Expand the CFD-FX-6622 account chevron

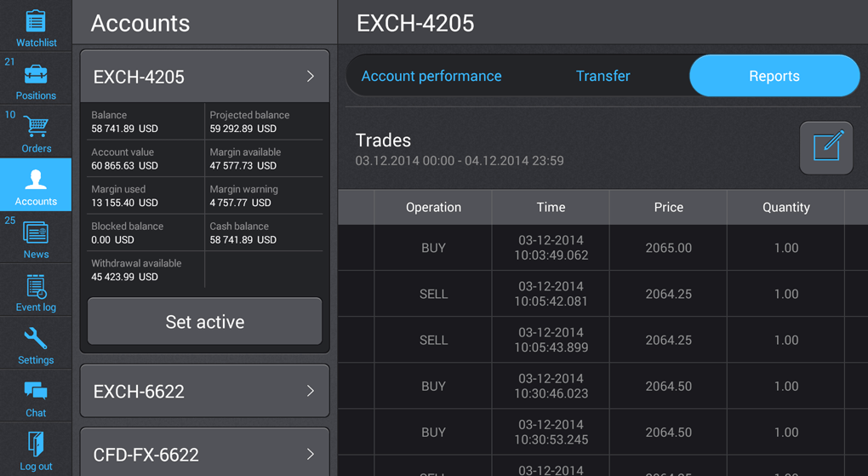click(x=310, y=454)
